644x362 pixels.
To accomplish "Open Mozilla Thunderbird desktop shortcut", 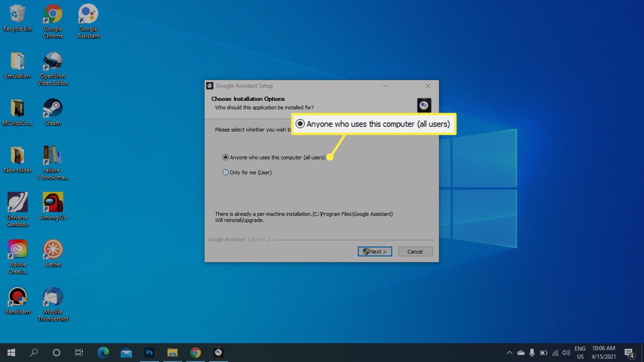I will pyautogui.click(x=53, y=304).
